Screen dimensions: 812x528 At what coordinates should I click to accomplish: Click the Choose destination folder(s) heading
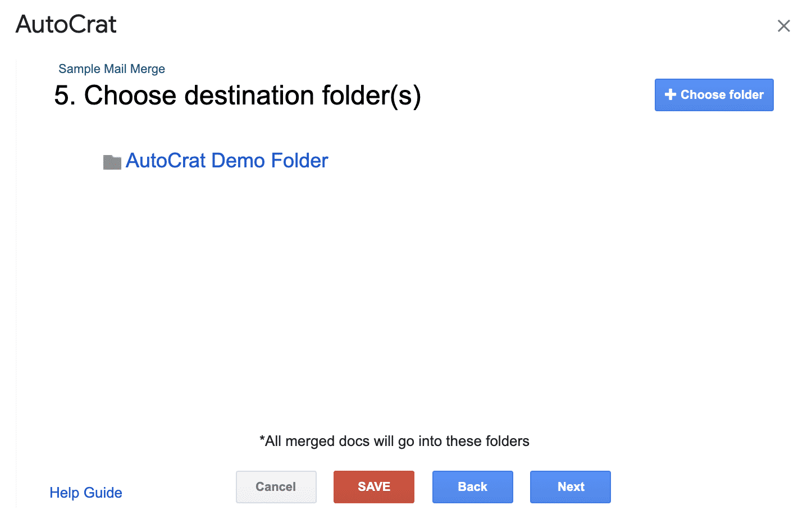pyautogui.click(x=237, y=95)
